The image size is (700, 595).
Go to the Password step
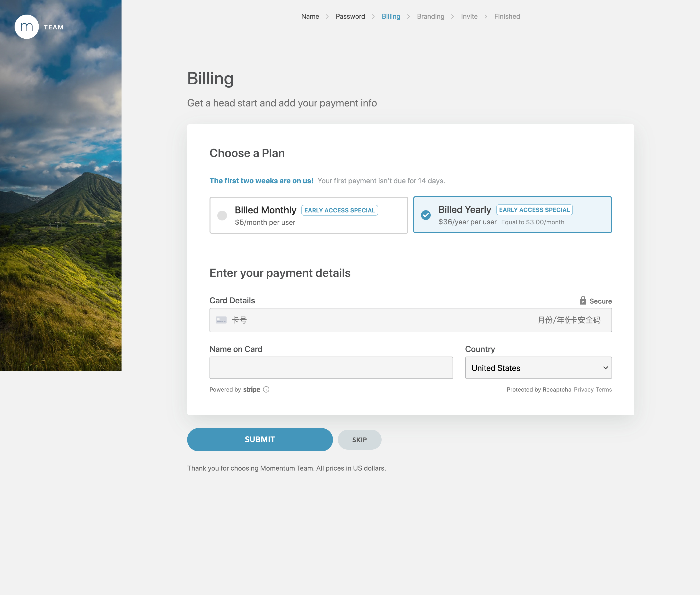[350, 16]
